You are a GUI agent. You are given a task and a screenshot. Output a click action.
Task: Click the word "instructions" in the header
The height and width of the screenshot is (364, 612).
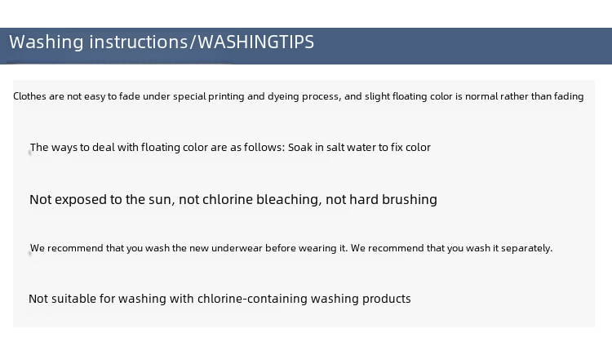tap(139, 42)
